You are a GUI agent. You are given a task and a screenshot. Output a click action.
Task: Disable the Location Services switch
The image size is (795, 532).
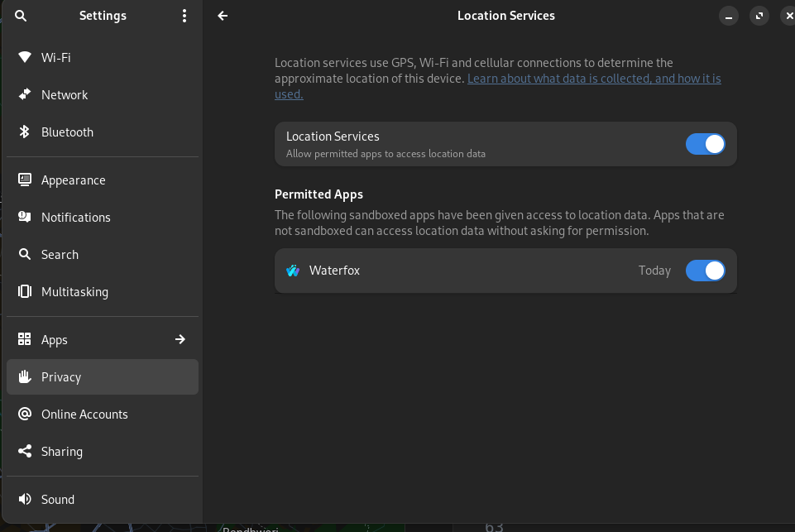click(706, 144)
